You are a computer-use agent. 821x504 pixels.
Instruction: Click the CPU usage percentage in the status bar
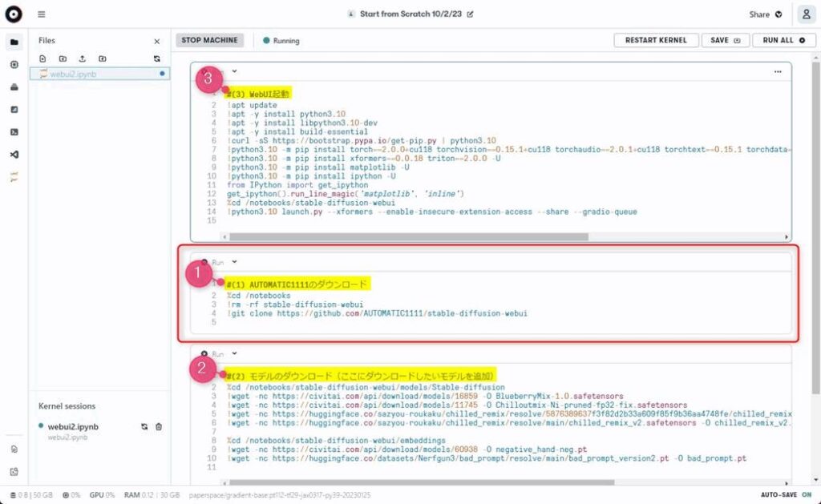click(71, 494)
